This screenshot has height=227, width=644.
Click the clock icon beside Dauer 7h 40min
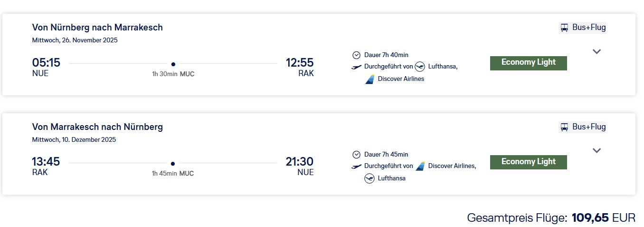(x=357, y=55)
